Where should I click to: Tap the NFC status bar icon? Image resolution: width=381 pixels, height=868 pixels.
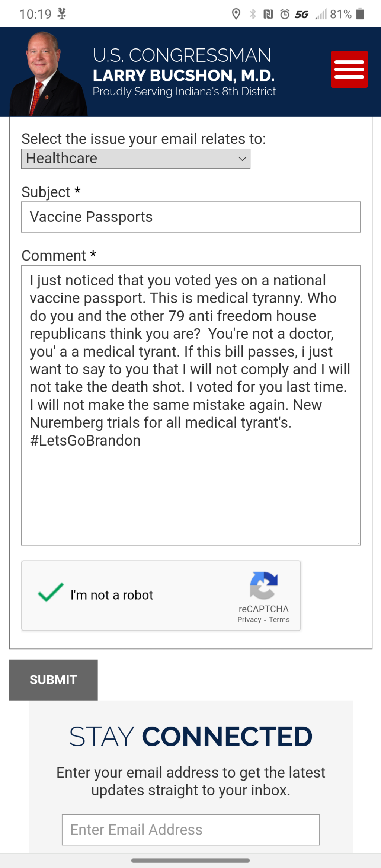click(268, 14)
